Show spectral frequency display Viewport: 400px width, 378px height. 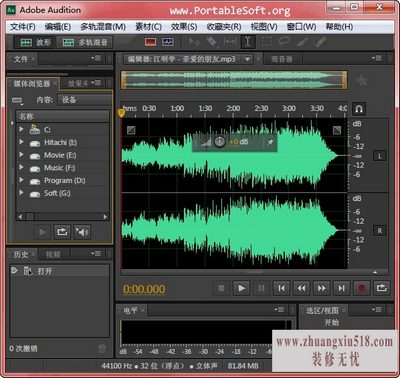(x=151, y=42)
